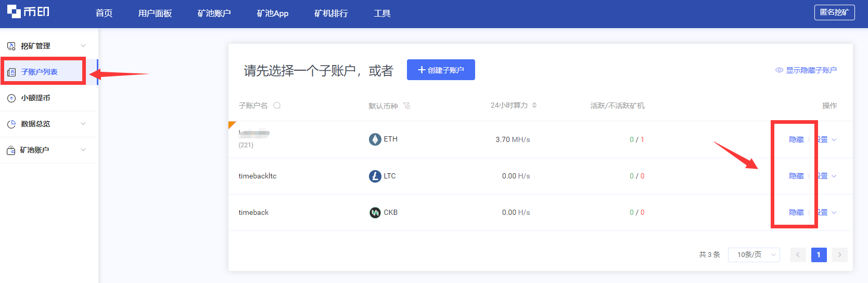868x283 pixels.
Task: Open the 10条/页 page size dropdown
Action: pos(754,255)
